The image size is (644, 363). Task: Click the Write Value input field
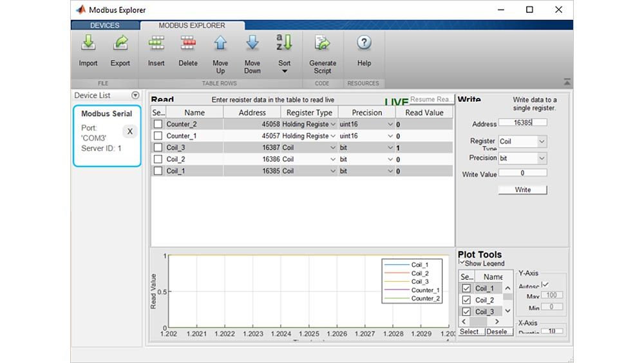[522, 173]
